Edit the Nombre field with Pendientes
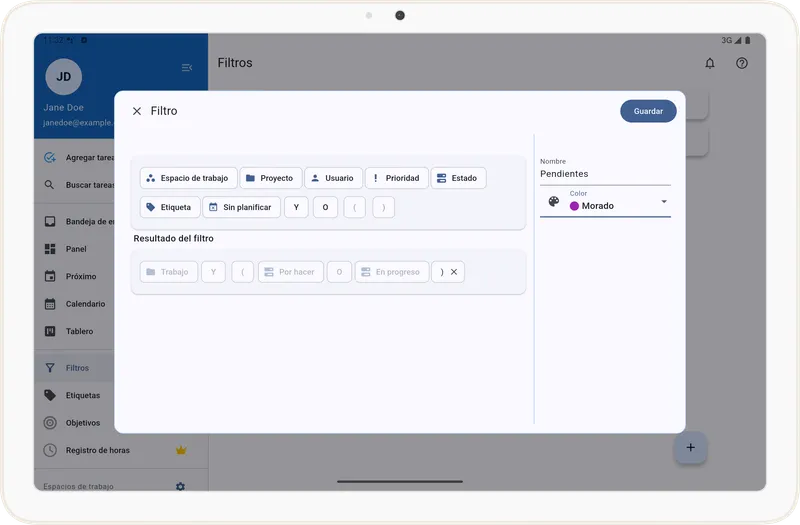Viewport: 800px width, 525px height. pos(604,173)
